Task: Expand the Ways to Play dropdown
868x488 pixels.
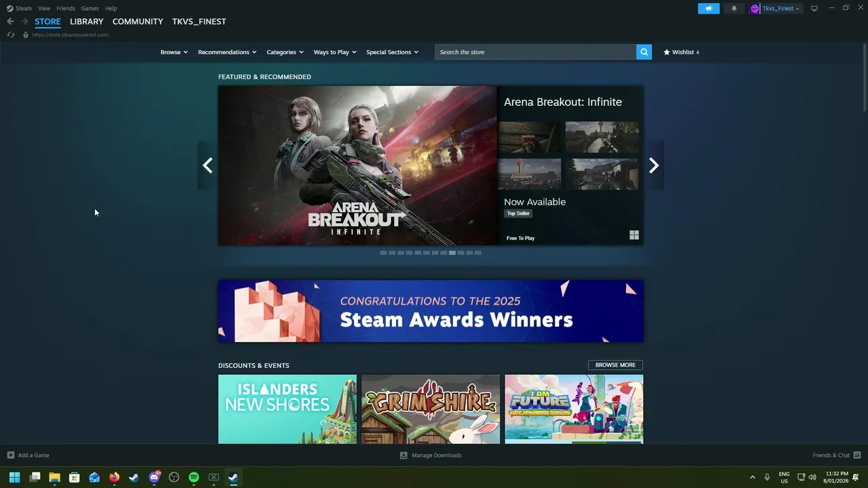Action: (335, 52)
